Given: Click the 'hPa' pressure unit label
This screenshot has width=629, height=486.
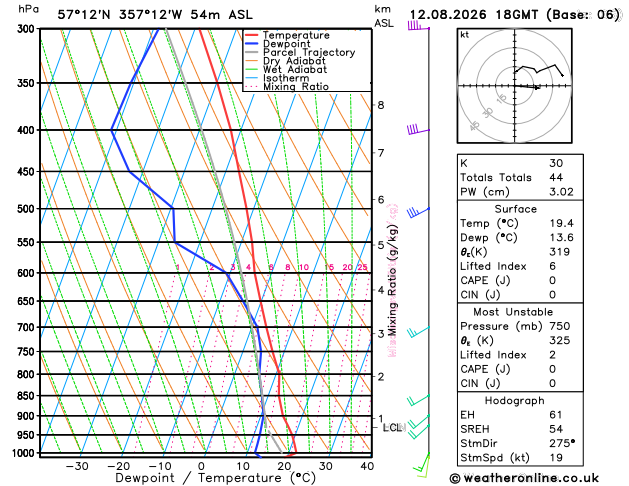Looking at the screenshot, I should coord(28,9).
